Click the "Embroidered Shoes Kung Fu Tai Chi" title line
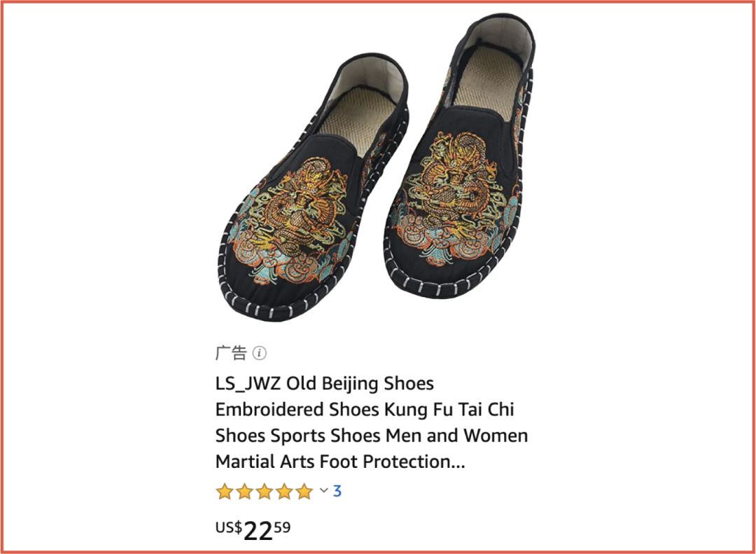 pyautogui.click(x=365, y=410)
